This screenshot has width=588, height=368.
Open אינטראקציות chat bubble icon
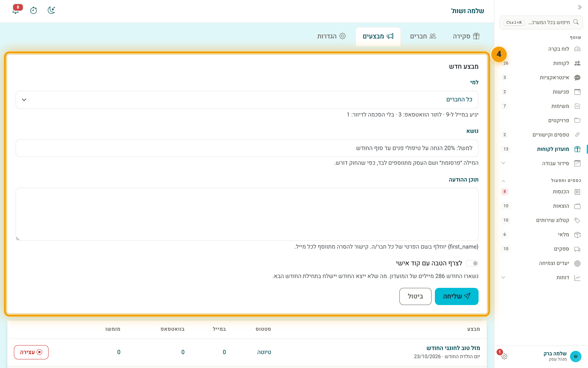coord(577,78)
